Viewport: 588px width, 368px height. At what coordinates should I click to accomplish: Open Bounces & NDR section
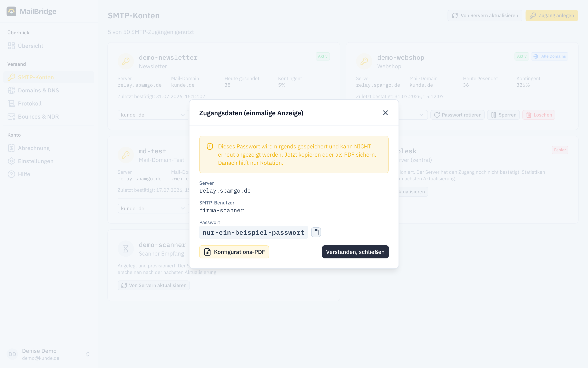point(49,117)
